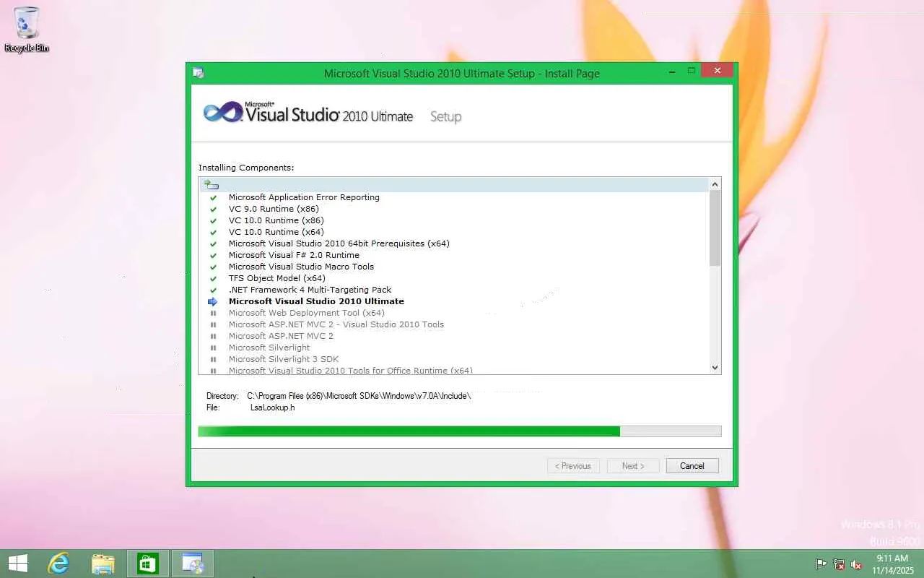
Task: Click checkmark beside Microsoft Application Error Reporting
Action: (213, 197)
